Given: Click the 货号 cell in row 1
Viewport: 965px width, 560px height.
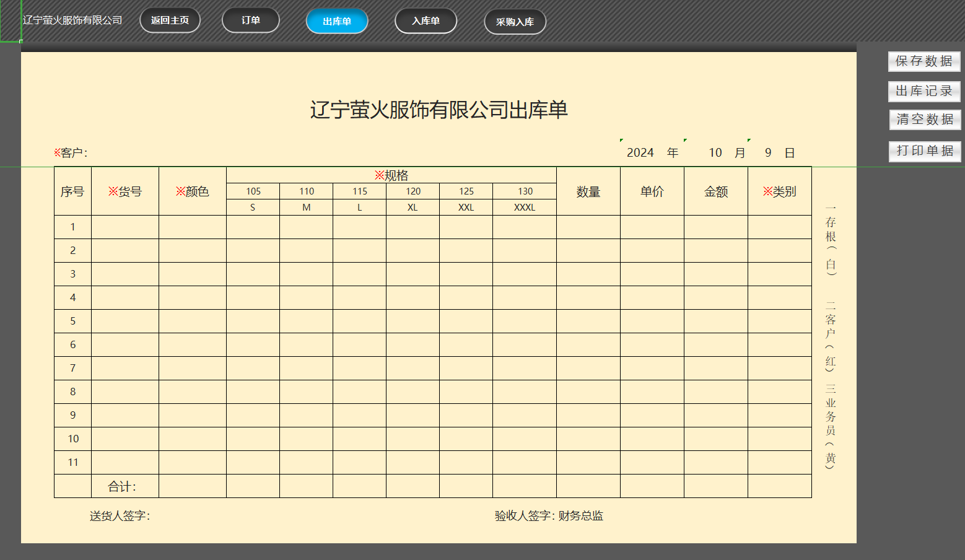Looking at the screenshot, I should [x=125, y=227].
